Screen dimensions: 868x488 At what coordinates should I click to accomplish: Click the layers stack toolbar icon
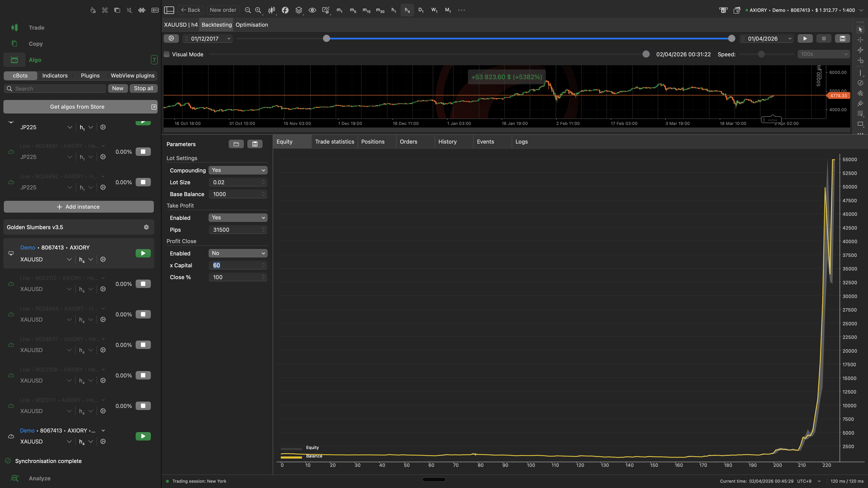[299, 10]
